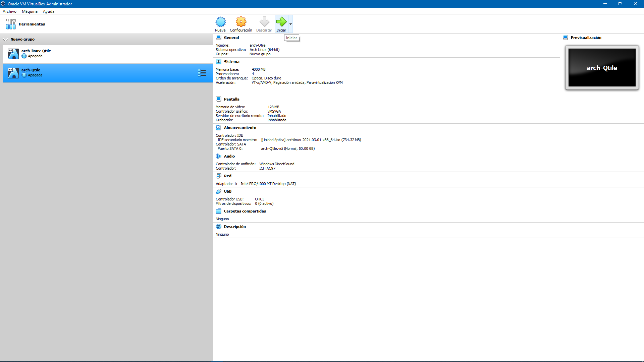Viewport: 644px width, 362px height.
Task: Click the Herramientas tools icon
Action: click(11, 24)
